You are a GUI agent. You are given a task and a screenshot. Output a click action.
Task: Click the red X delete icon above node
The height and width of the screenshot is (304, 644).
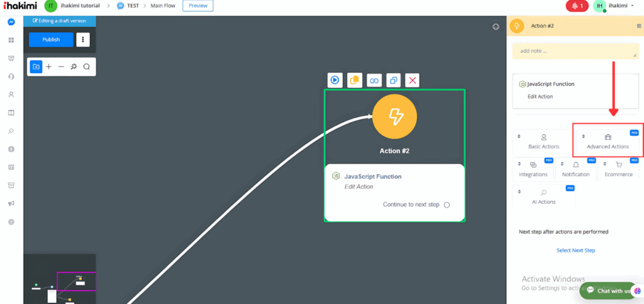click(x=412, y=81)
